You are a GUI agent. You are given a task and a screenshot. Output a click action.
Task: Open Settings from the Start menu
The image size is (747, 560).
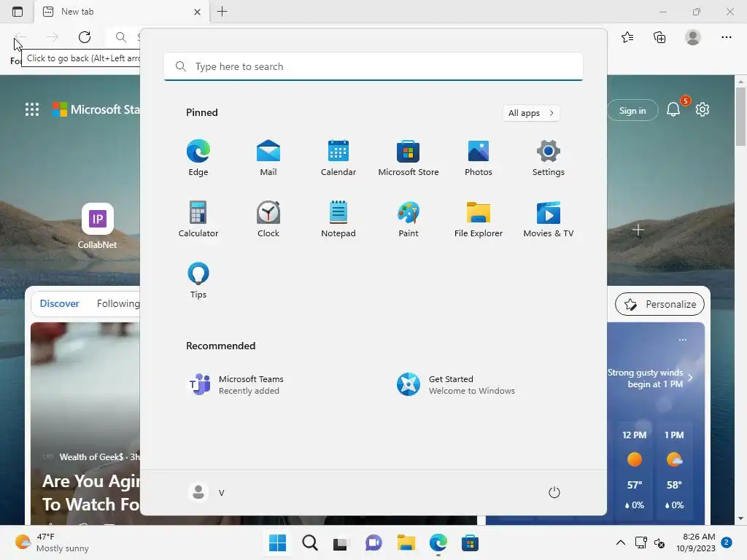pyautogui.click(x=549, y=158)
